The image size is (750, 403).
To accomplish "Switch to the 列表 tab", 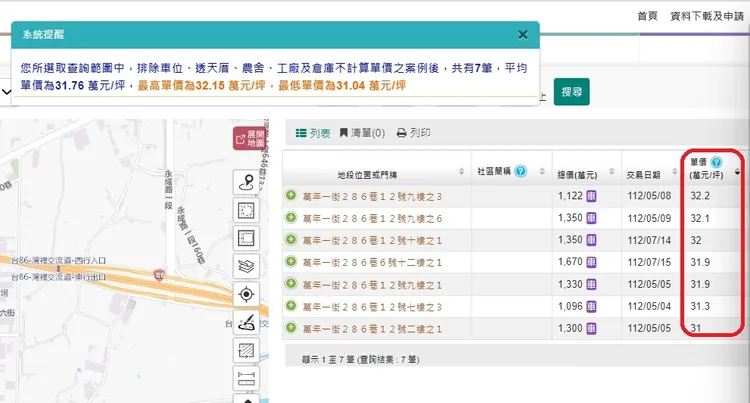I will coord(312,132).
